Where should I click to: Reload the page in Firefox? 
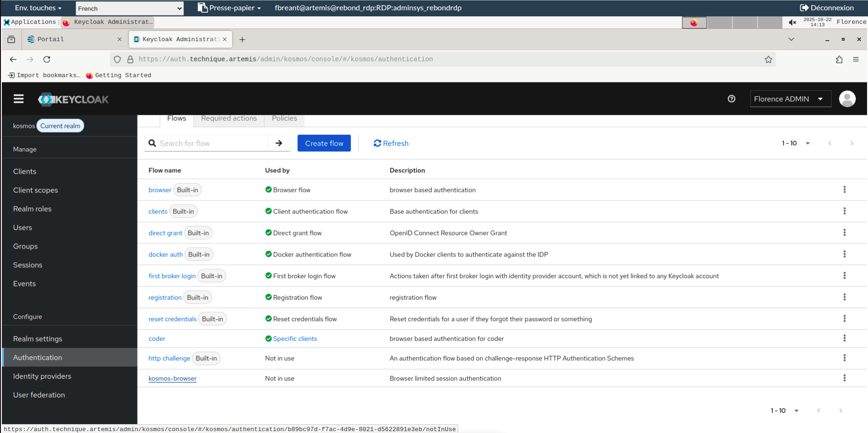click(x=47, y=59)
